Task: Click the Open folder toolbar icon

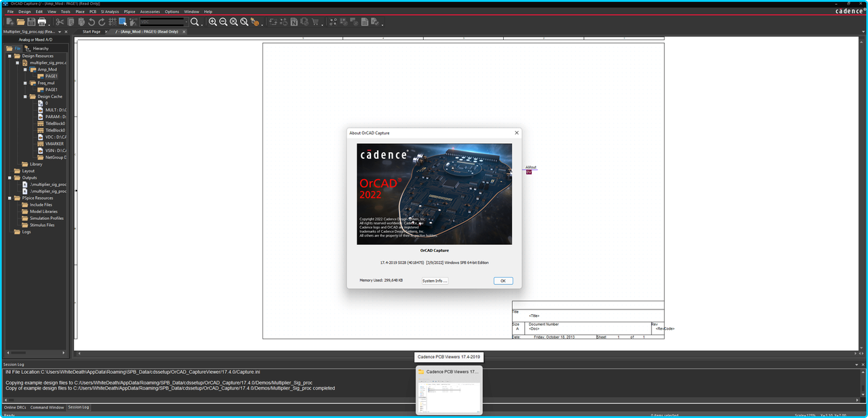Action: point(21,22)
